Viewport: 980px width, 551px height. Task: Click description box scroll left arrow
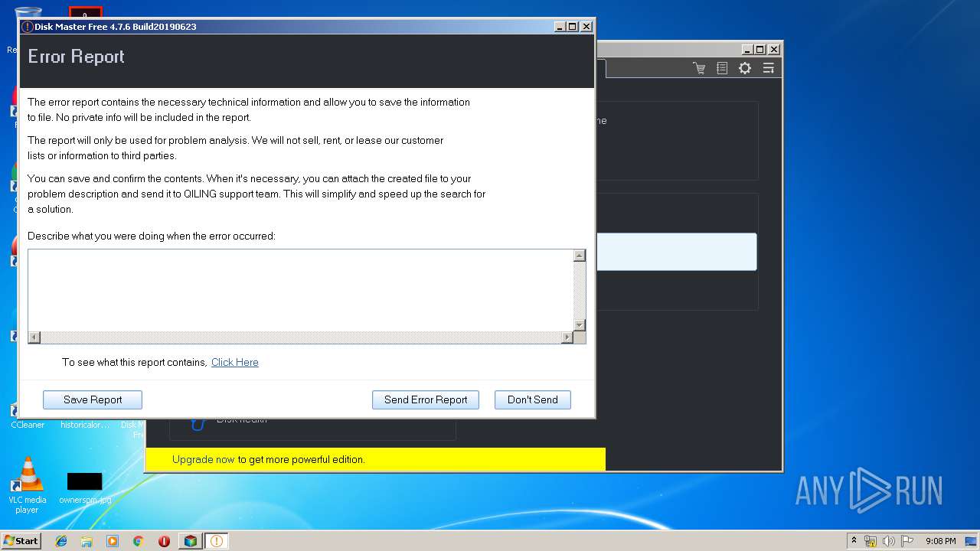tap(34, 337)
